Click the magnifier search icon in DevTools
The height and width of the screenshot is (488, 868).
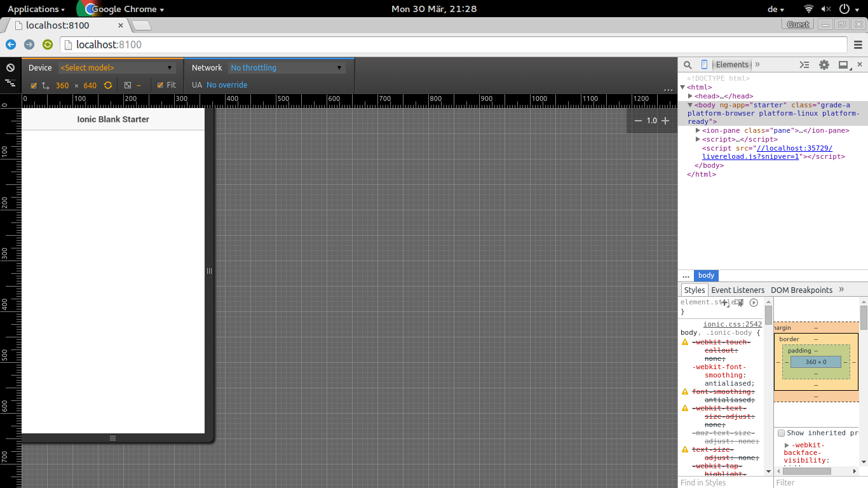[688, 65]
